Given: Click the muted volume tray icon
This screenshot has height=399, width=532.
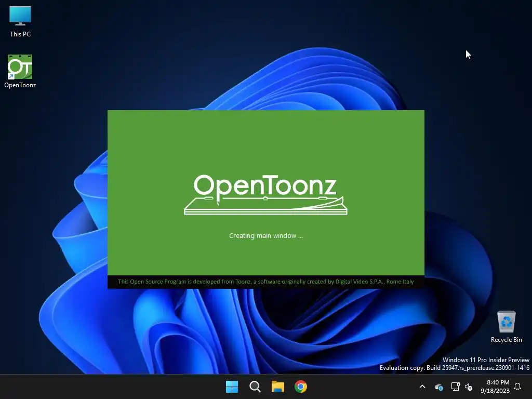Looking at the screenshot, I should point(469,387).
